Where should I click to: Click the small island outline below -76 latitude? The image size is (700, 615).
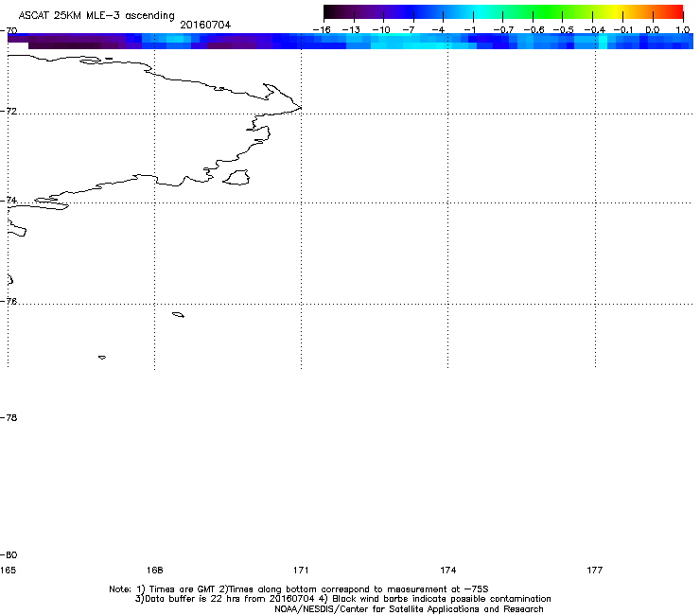point(178,315)
